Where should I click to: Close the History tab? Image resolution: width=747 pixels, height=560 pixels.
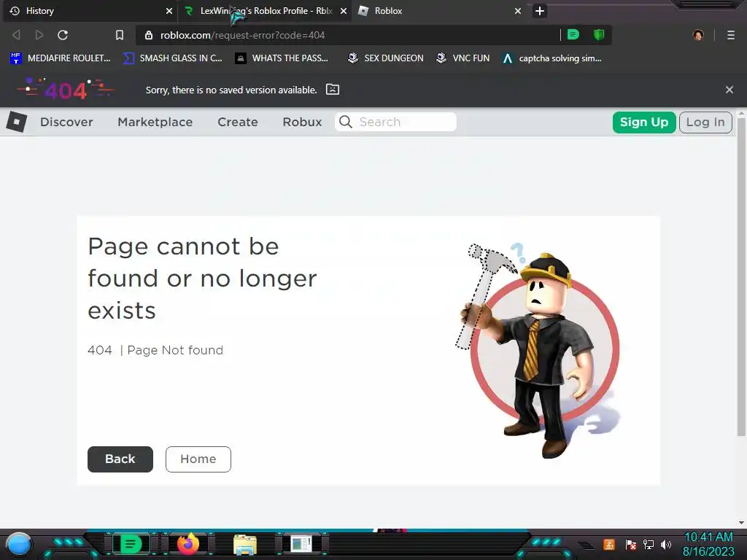pos(169,10)
